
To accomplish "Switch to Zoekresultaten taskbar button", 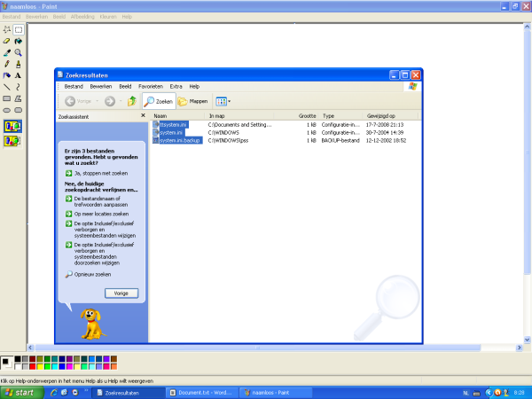I will point(129,393).
